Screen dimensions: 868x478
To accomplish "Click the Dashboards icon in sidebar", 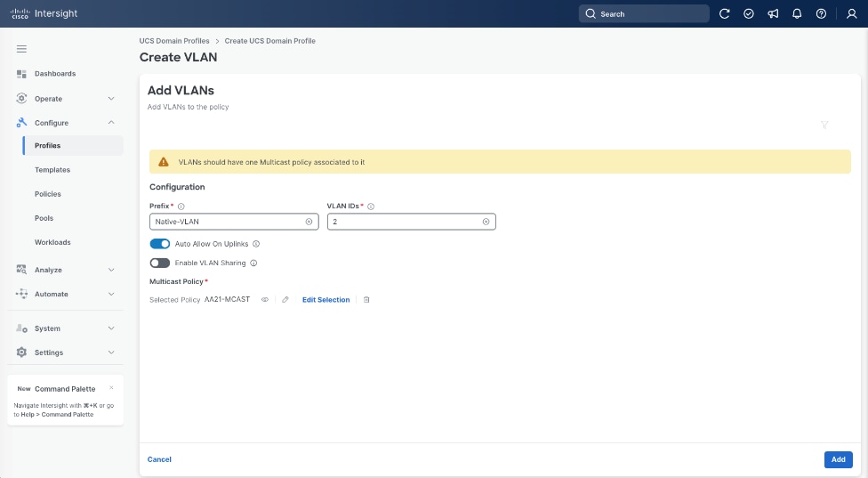I will (21, 74).
